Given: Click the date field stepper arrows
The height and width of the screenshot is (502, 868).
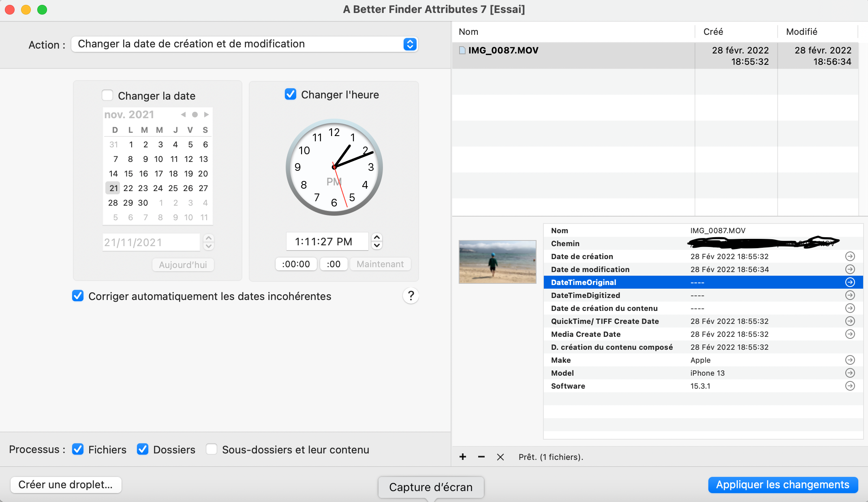Looking at the screenshot, I should coord(209,242).
